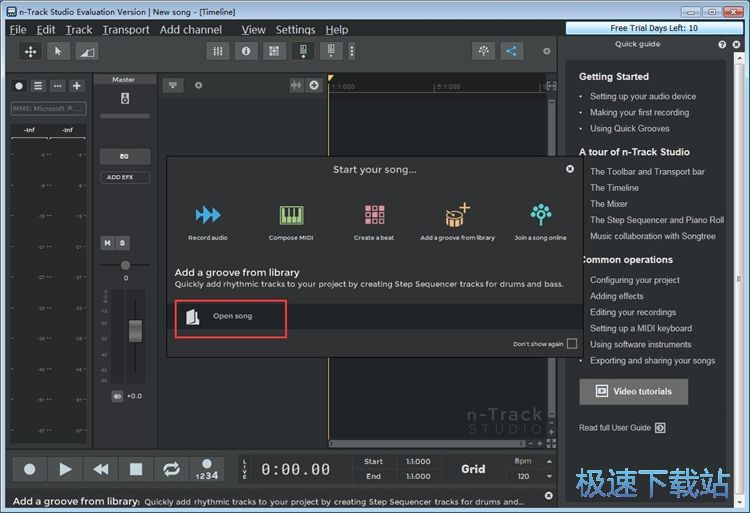The width and height of the screenshot is (750, 513).
Task: Click Add a groove from library icon
Action: [457, 214]
